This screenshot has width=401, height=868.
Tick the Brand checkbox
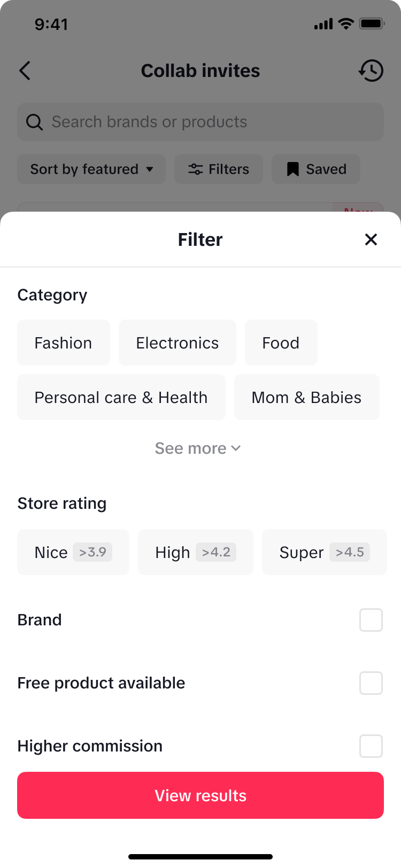pyautogui.click(x=371, y=620)
